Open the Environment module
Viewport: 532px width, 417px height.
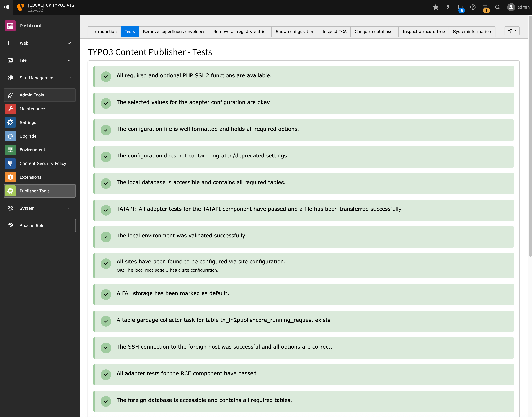click(x=40, y=150)
